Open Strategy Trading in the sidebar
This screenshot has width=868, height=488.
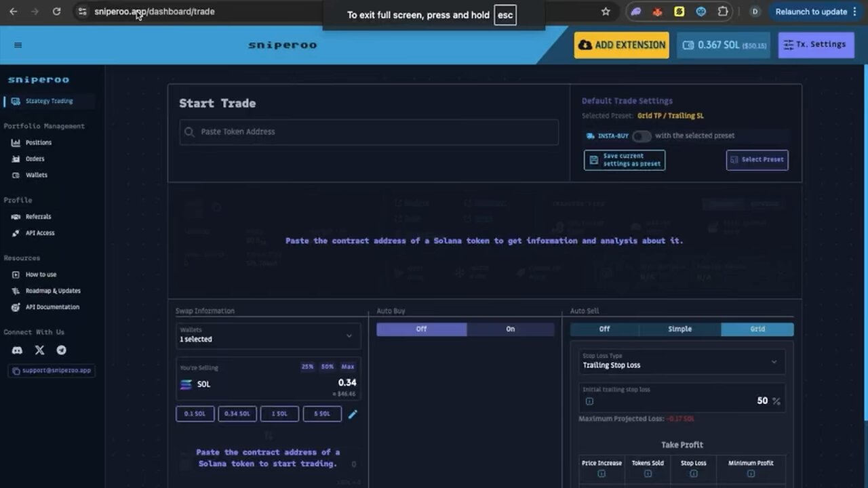(49, 102)
